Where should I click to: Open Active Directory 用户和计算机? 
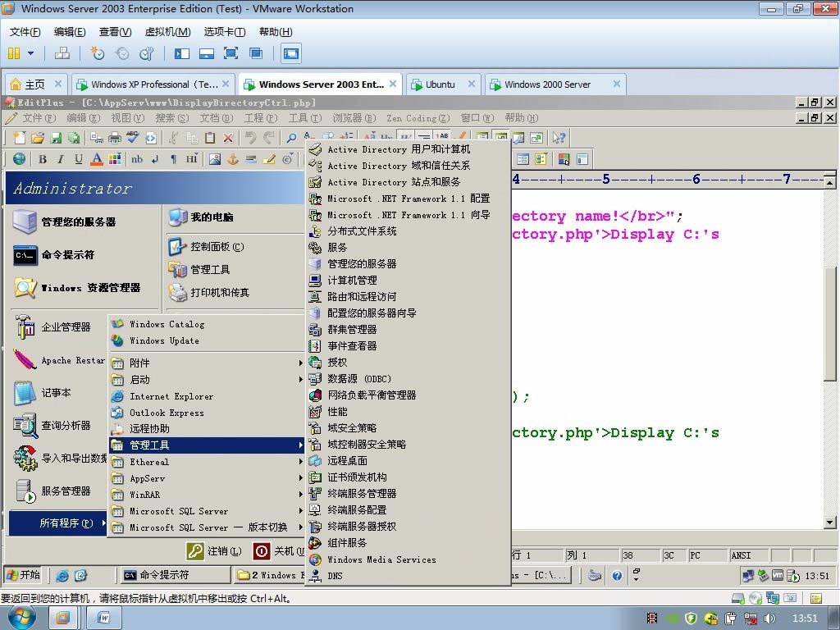408,149
